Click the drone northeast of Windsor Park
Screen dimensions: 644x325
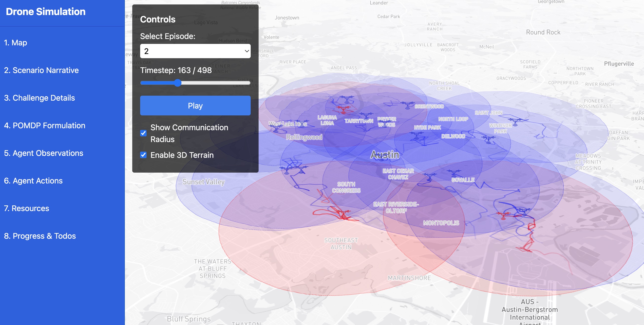pos(515,122)
